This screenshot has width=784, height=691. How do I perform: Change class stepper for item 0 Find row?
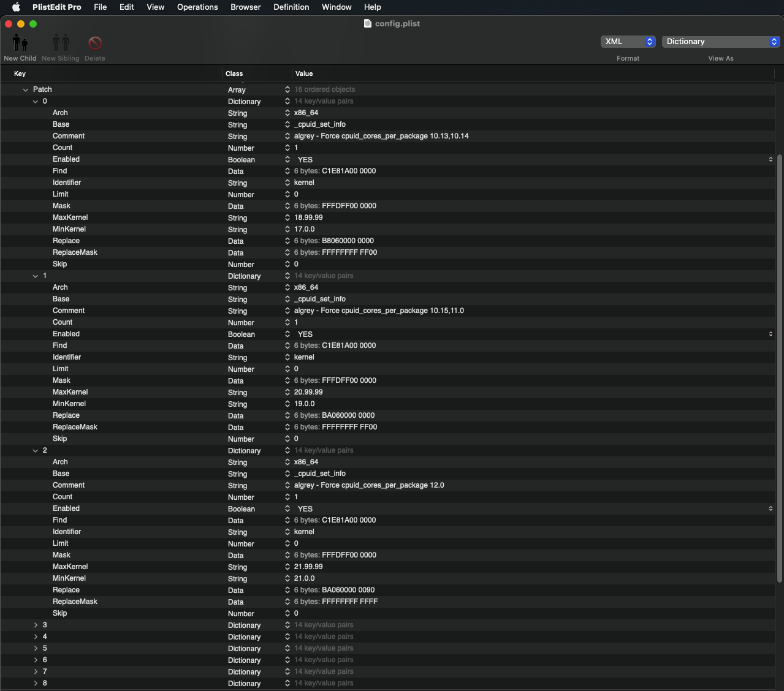287,171
